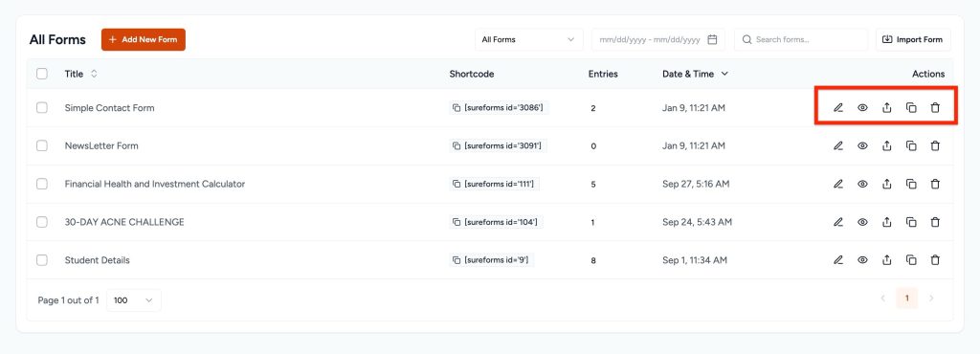Select the Financial Health and Investment Calculator checkbox
Screen dimensions: 980x354
[x=42, y=185]
